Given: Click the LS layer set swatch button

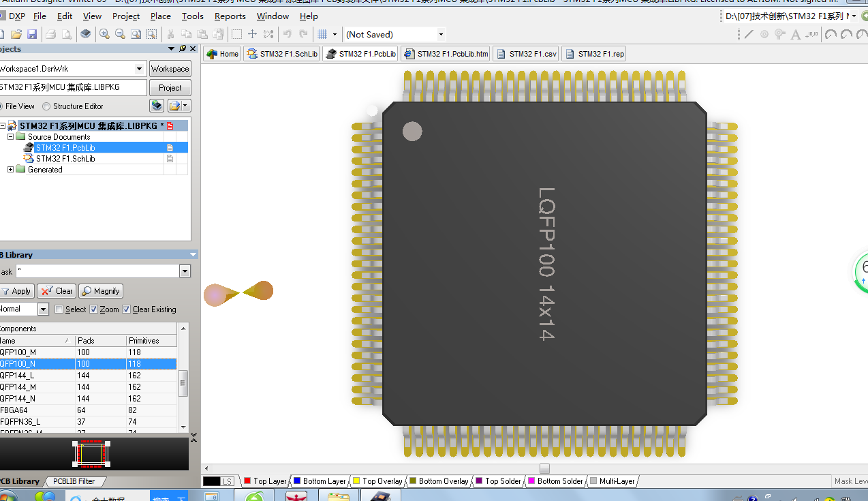Looking at the screenshot, I should [219, 481].
